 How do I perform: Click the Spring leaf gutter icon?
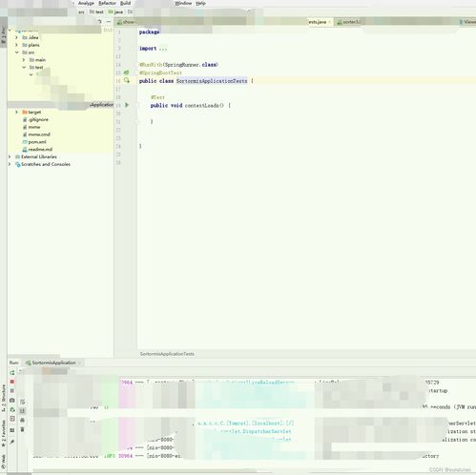coord(126,72)
